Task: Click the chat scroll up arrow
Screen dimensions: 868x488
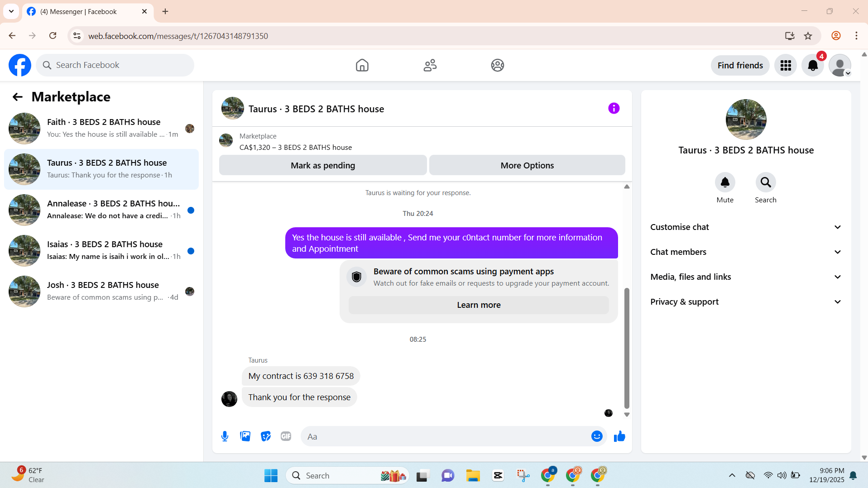Action: pos(627,187)
